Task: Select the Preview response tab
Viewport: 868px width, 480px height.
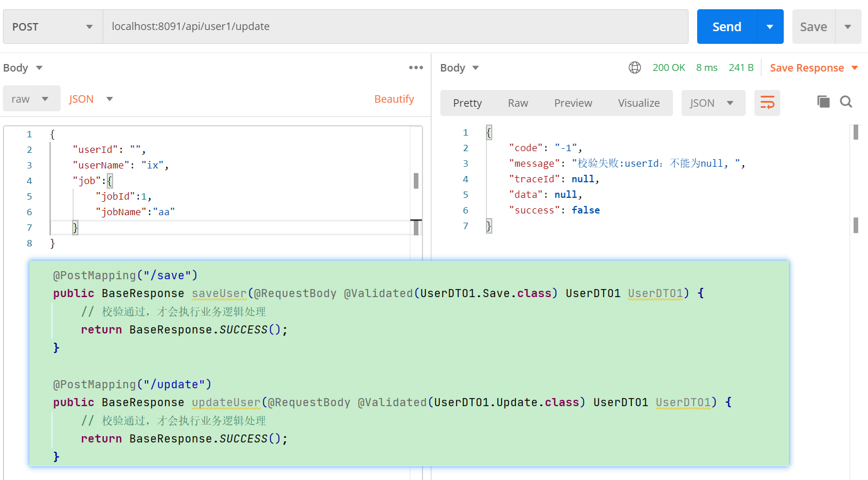Action: click(573, 103)
